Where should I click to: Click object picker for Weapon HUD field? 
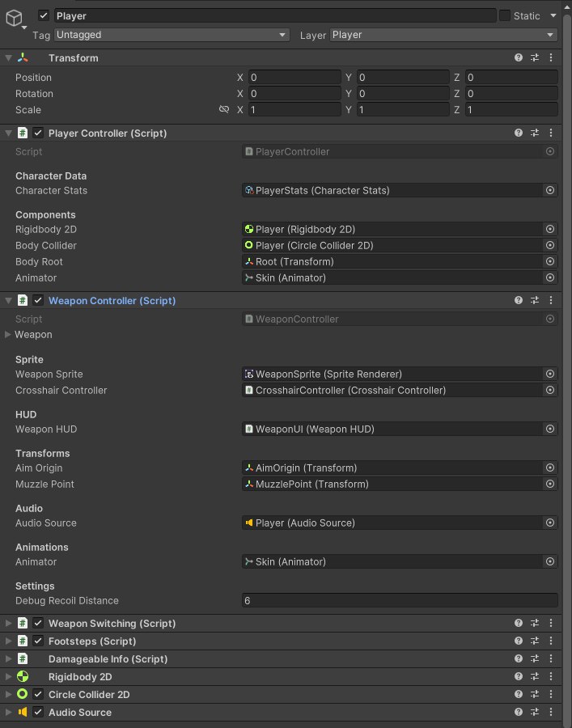(550, 429)
